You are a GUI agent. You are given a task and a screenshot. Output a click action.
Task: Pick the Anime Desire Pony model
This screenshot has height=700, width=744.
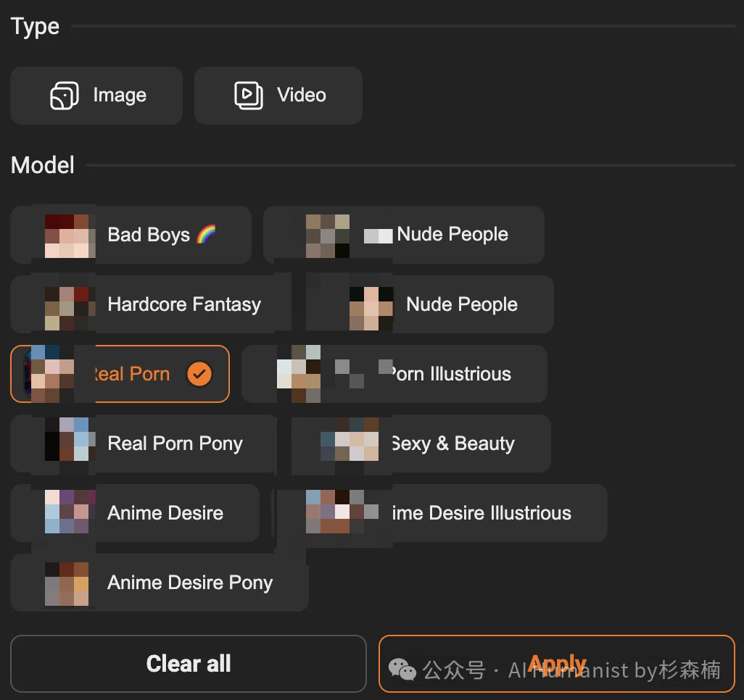pyautogui.click(x=160, y=583)
